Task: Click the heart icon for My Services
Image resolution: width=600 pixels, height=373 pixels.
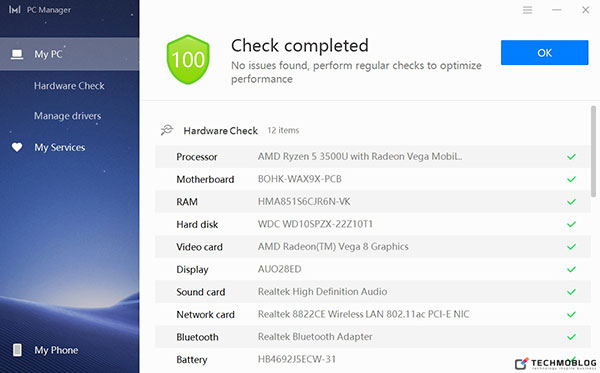Action: pos(17,147)
